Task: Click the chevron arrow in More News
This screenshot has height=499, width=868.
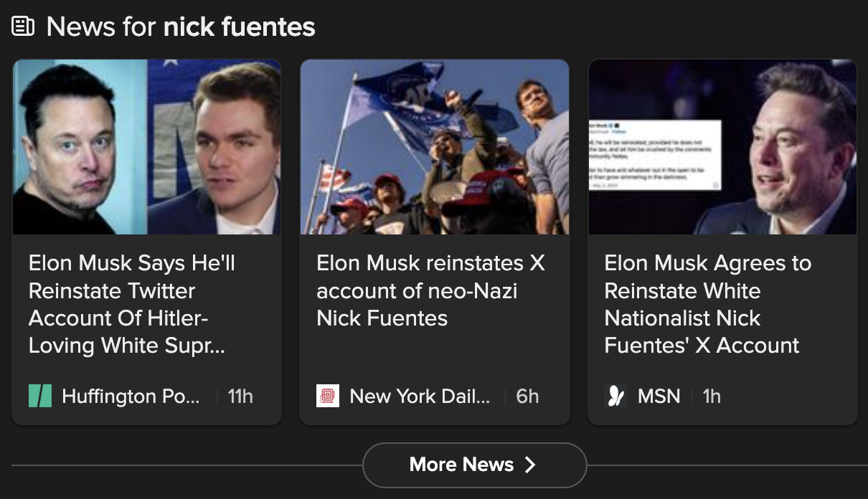Action: 530,465
